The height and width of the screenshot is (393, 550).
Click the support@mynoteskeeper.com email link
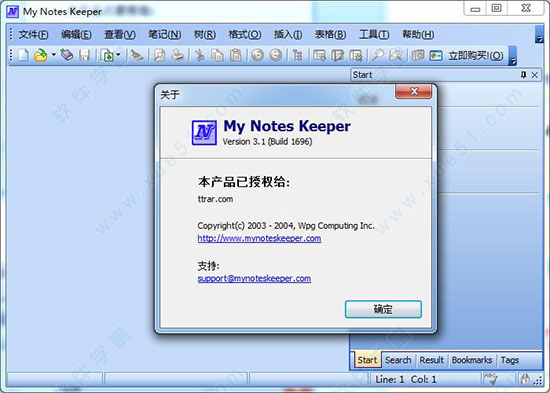[x=254, y=278]
